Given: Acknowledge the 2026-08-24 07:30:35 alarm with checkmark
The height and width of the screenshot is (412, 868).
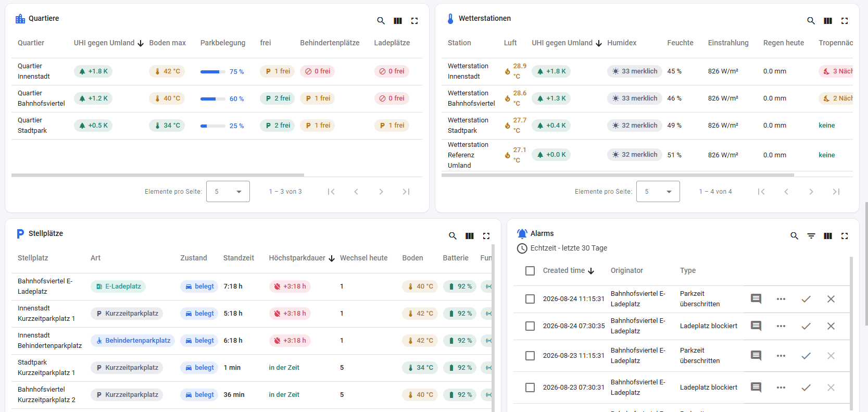Looking at the screenshot, I should tap(806, 326).
